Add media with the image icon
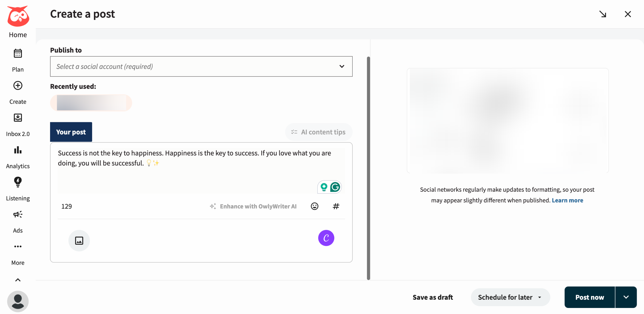Viewport: 644px width, 314px height. (79, 241)
